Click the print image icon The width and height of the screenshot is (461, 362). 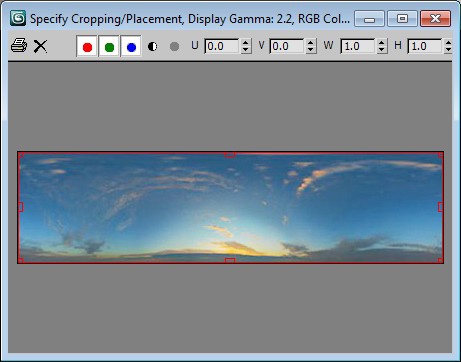[x=19, y=46]
